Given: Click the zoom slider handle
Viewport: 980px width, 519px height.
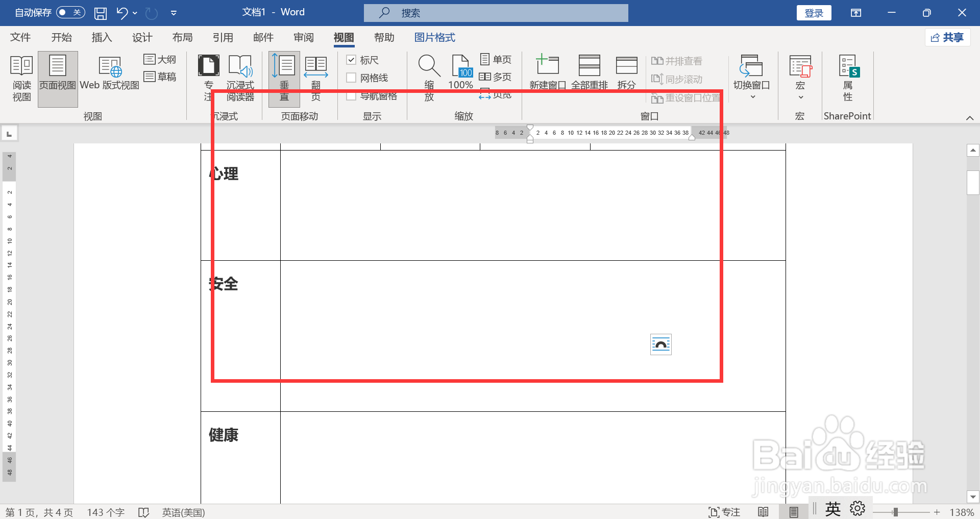Looking at the screenshot, I should click(x=895, y=512).
